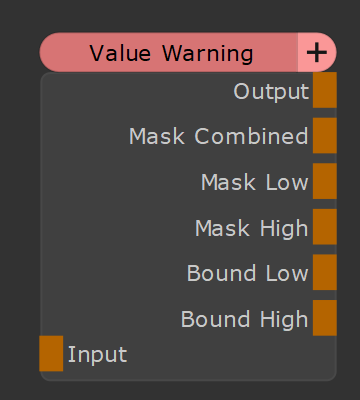Click the orange Input port
360x400 pixels.
click(x=51, y=353)
